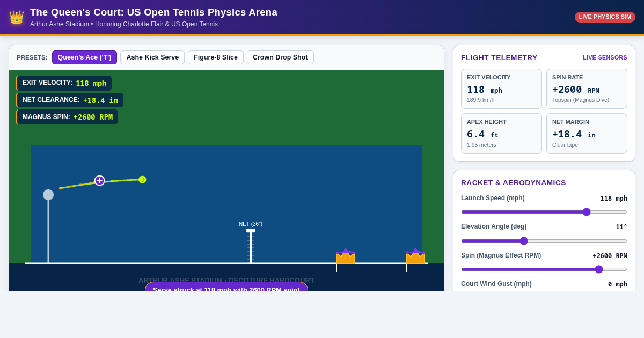Click the left crown target on court
This screenshot has height=338, width=644.
346,256
